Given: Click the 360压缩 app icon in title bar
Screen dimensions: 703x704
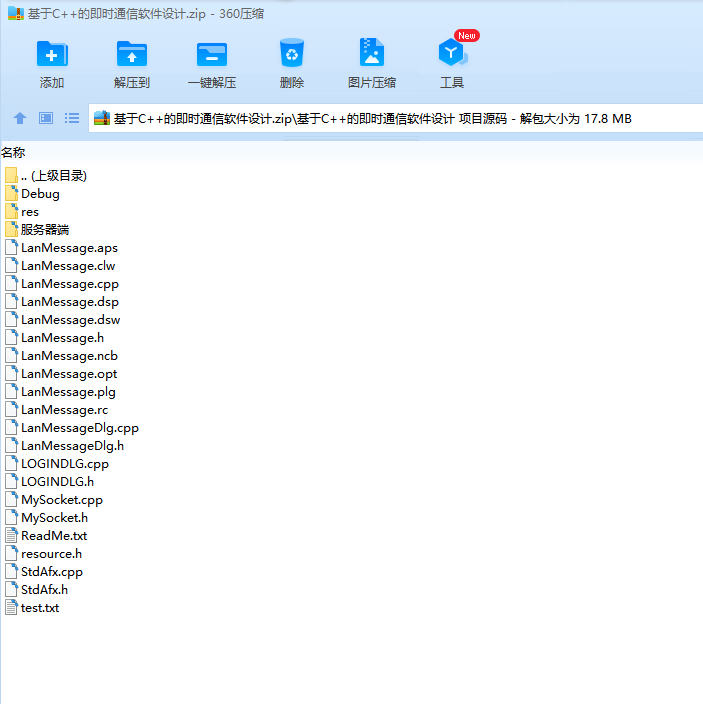Looking at the screenshot, I should click(x=16, y=13).
